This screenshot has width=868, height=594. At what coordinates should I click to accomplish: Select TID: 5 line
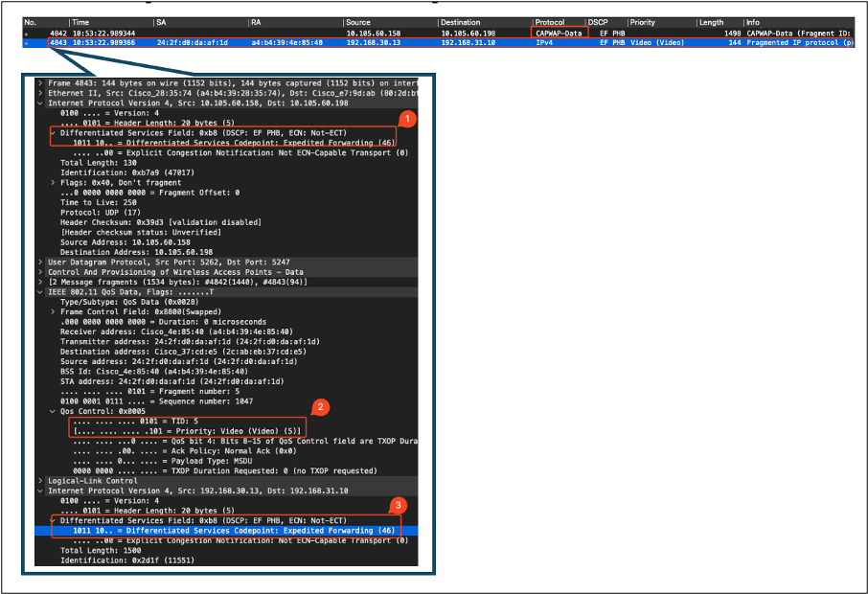(x=136, y=422)
